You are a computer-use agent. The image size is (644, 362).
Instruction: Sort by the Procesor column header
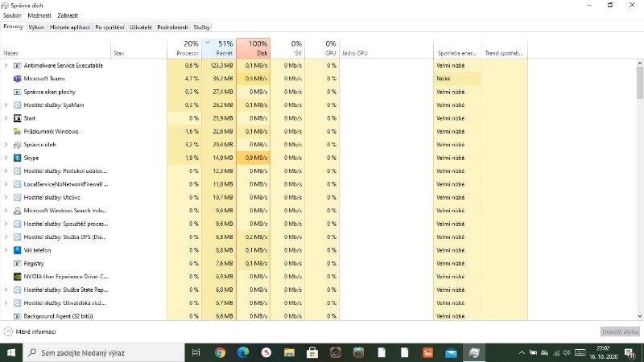point(184,48)
